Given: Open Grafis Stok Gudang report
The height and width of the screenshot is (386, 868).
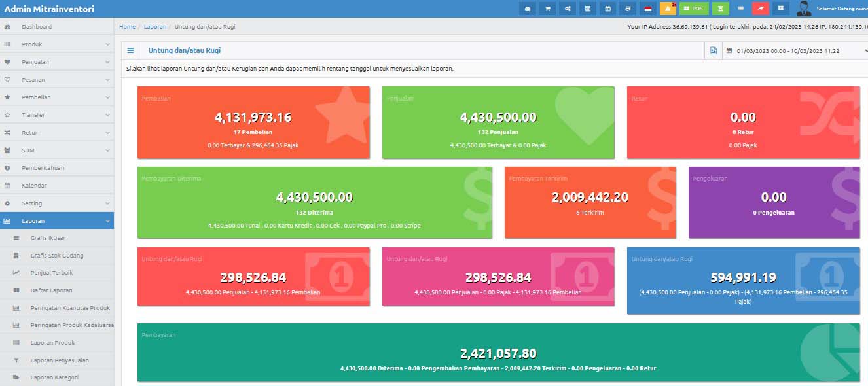Looking at the screenshot, I should click(57, 256).
